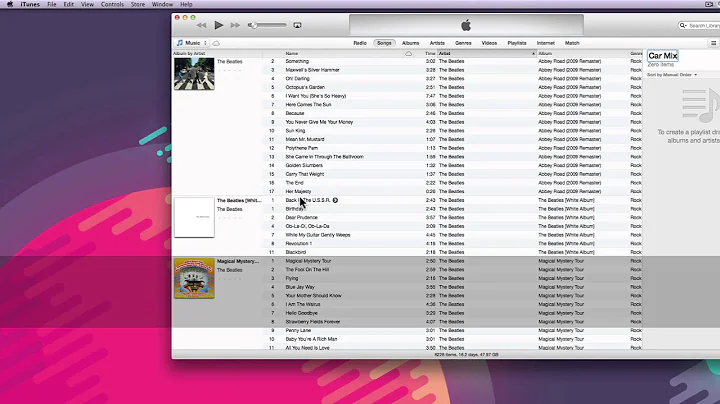
Task: Open the Sort by Manual Order dropdown
Action: point(672,75)
